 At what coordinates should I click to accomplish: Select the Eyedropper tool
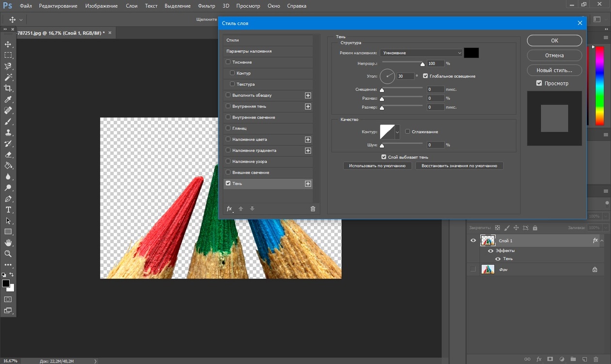[x=8, y=99]
